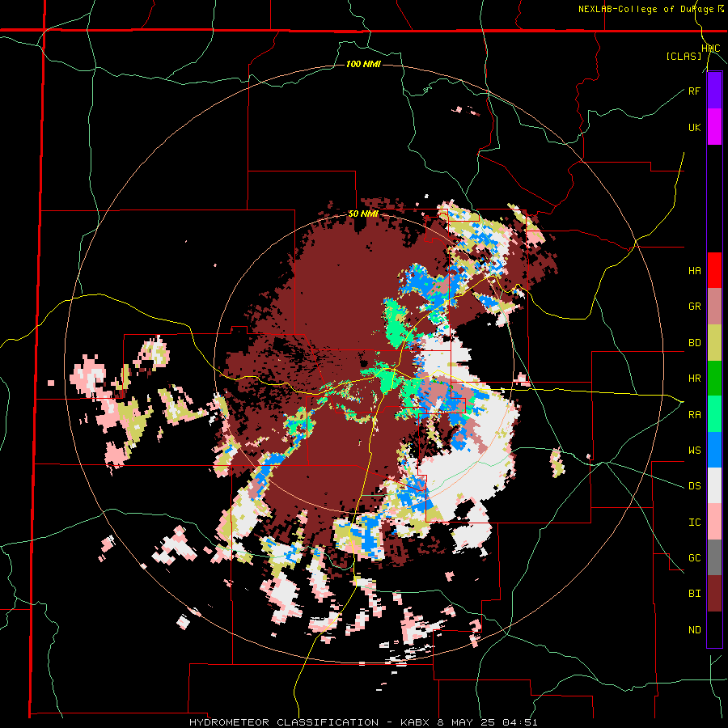Click the 100 NMI range ring label
Viewport: 728px width, 728px height.
[363, 64]
